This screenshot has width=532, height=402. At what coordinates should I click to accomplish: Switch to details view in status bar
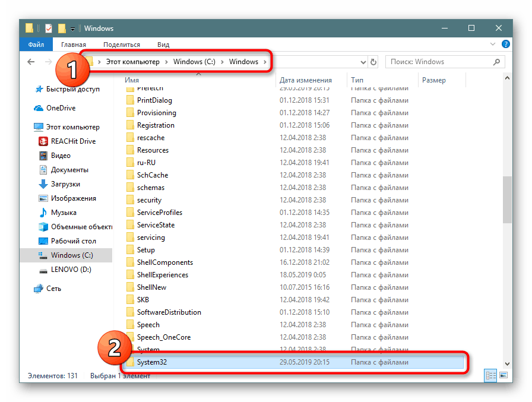(490, 375)
